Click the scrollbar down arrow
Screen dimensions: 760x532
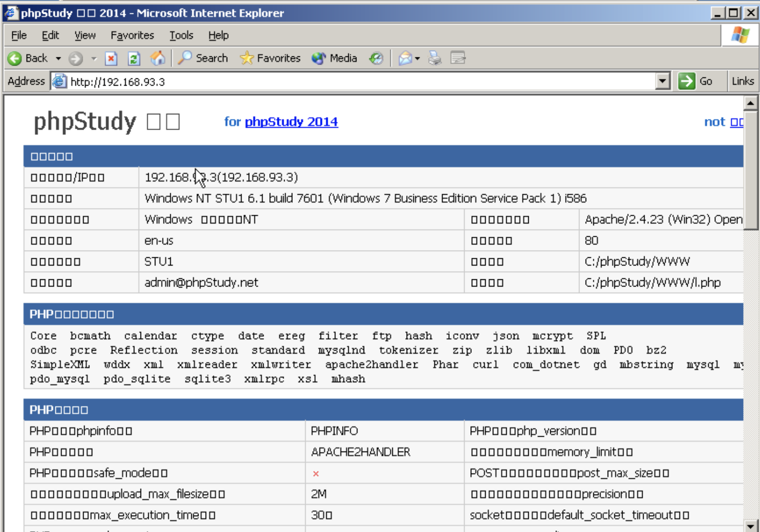point(750,526)
